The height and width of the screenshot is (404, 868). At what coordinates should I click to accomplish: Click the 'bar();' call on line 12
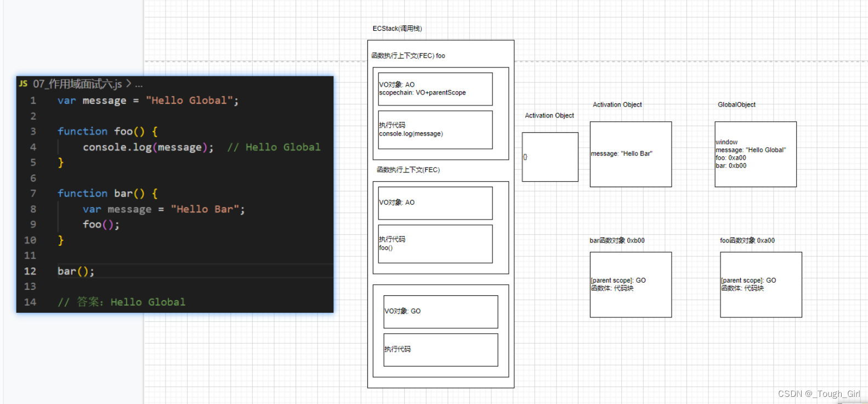pos(76,271)
